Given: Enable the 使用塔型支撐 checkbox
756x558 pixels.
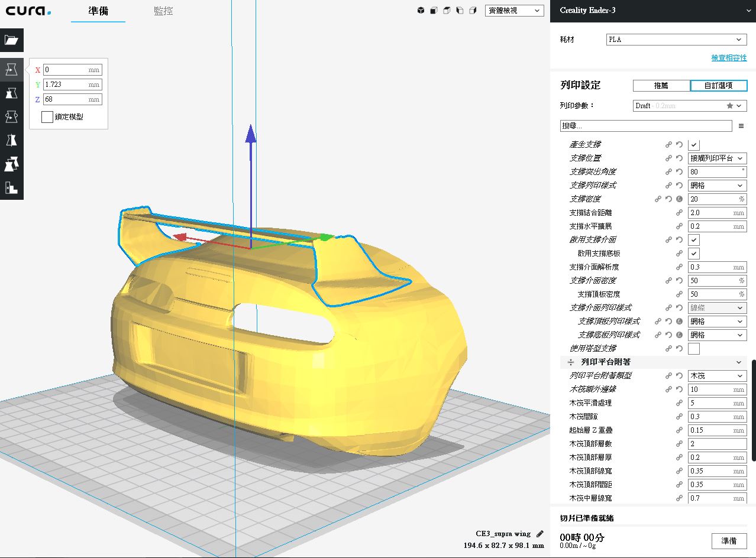Looking at the screenshot, I should coord(694,349).
